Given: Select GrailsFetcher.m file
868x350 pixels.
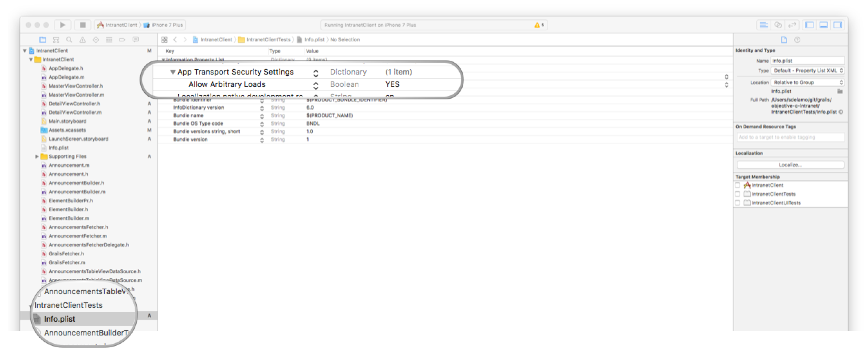Looking at the screenshot, I should pos(67,263).
